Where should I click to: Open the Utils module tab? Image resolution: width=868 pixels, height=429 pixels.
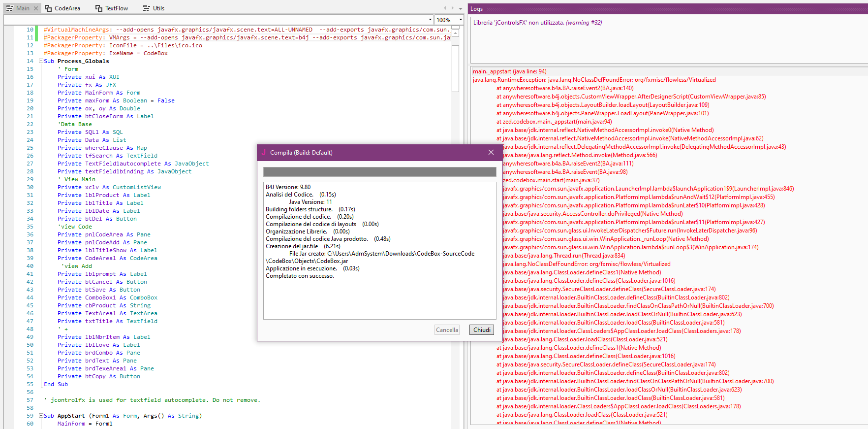(154, 8)
